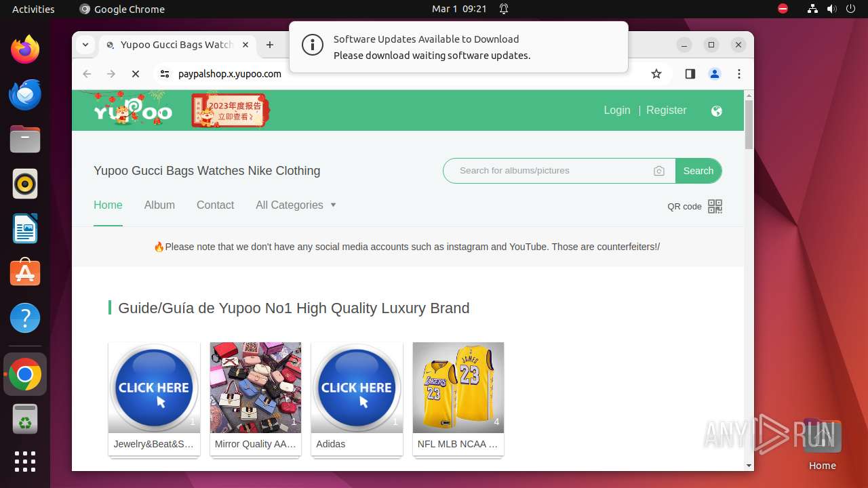Viewport: 868px width, 488px height.
Task: Open notification bell in top bar
Action: click(504, 9)
